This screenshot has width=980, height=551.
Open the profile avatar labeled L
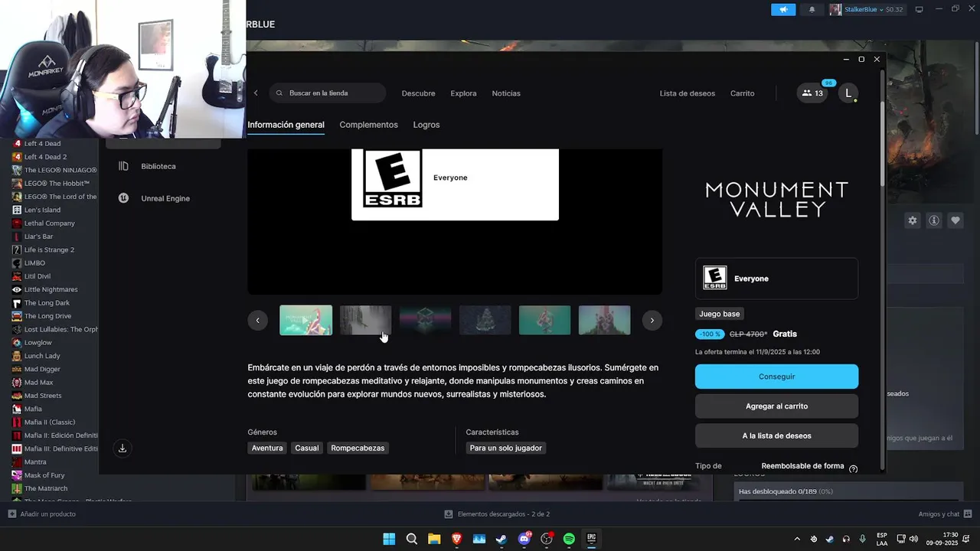tap(848, 93)
